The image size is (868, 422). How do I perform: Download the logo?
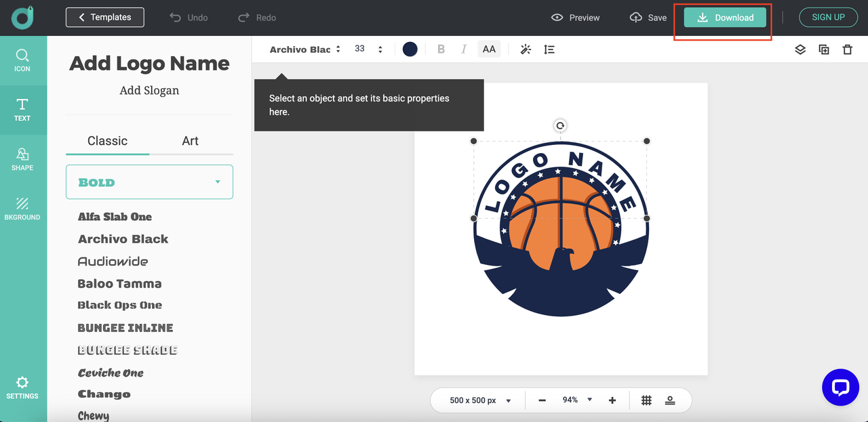click(725, 18)
